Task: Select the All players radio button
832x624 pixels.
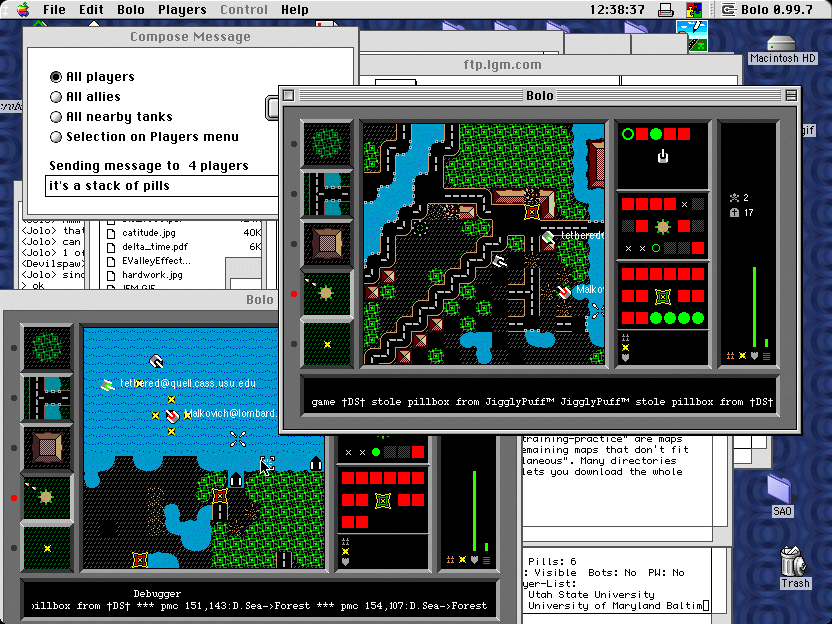Action: 56,77
